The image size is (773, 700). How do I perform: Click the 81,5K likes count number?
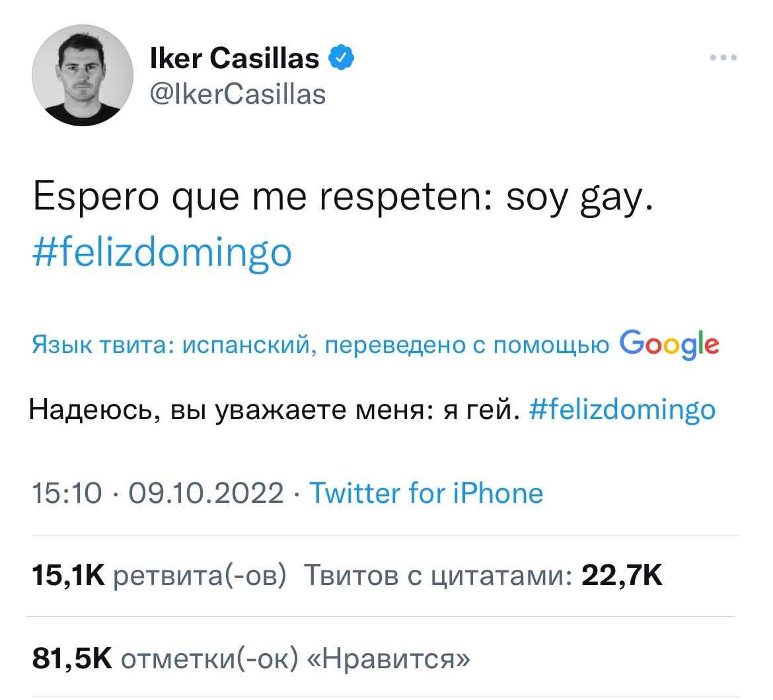point(73,658)
